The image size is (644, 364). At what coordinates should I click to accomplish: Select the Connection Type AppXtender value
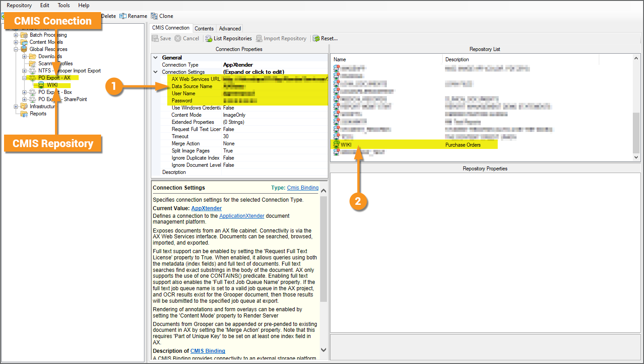pos(275,65)
